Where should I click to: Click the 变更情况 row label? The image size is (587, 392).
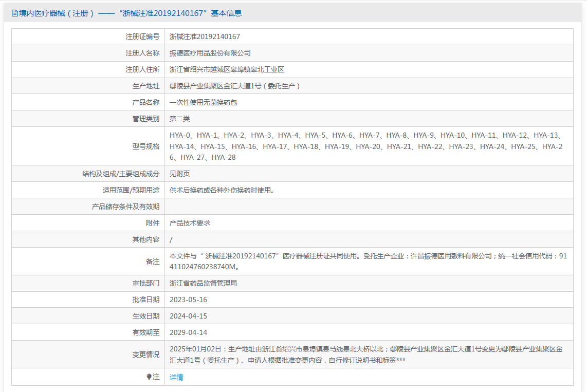tap(146, 354)
